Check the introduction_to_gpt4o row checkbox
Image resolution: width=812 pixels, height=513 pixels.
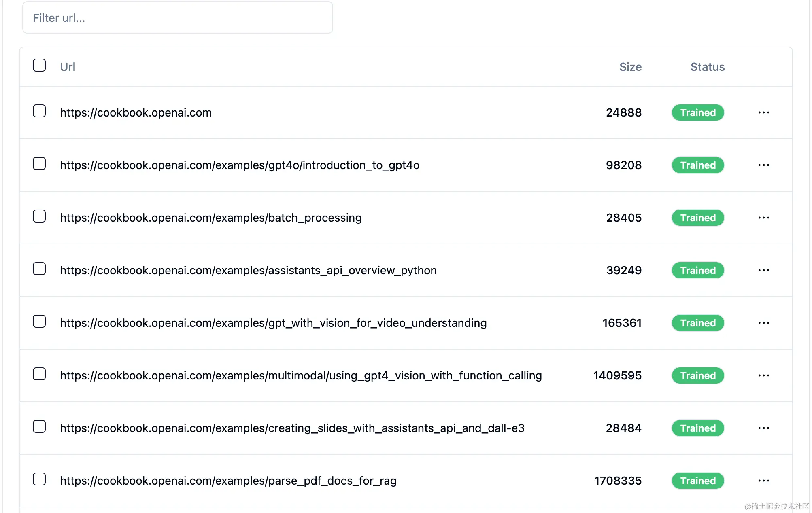click(x=39, y=163)
